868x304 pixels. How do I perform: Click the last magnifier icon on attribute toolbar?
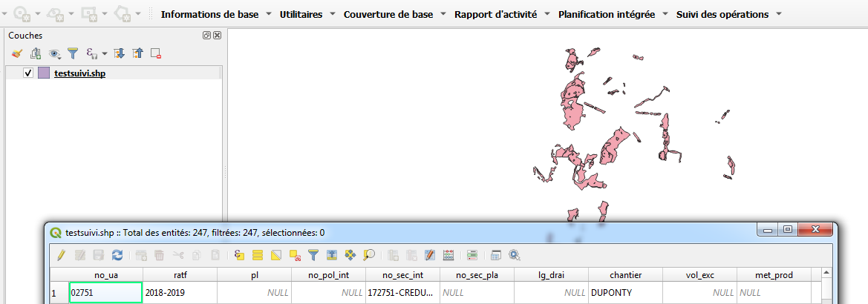pyautogui.click(x=515, y=255)
